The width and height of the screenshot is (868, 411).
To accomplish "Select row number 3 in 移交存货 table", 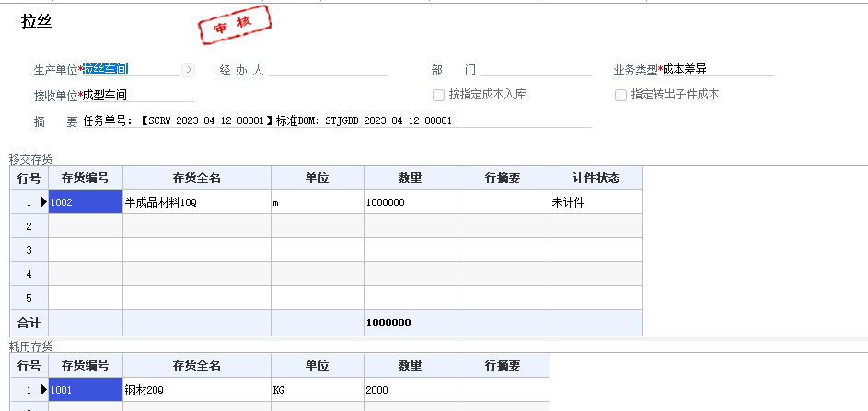I will (x=29, y=250).
